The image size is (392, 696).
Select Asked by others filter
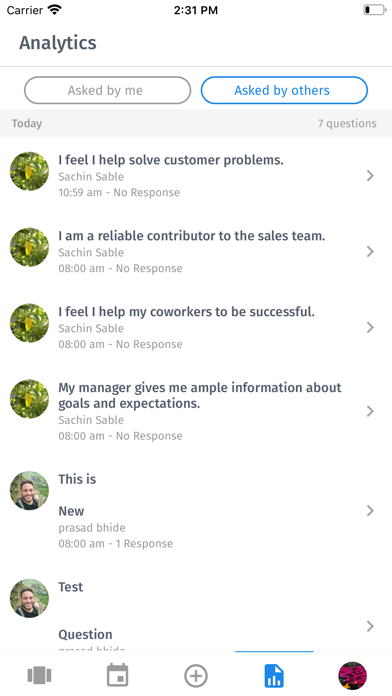[284, 90]
